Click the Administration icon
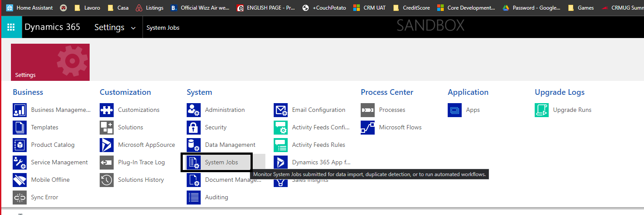The image size is (644, 215). click(x=194, y=110)
